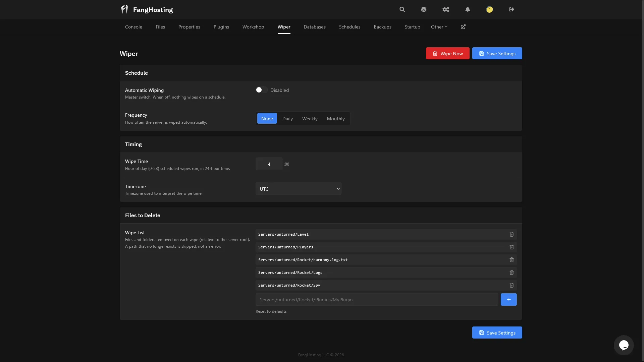Open the Timezone UTC dropdown
This screenshot has width=644, height=362.
[299, 189]
